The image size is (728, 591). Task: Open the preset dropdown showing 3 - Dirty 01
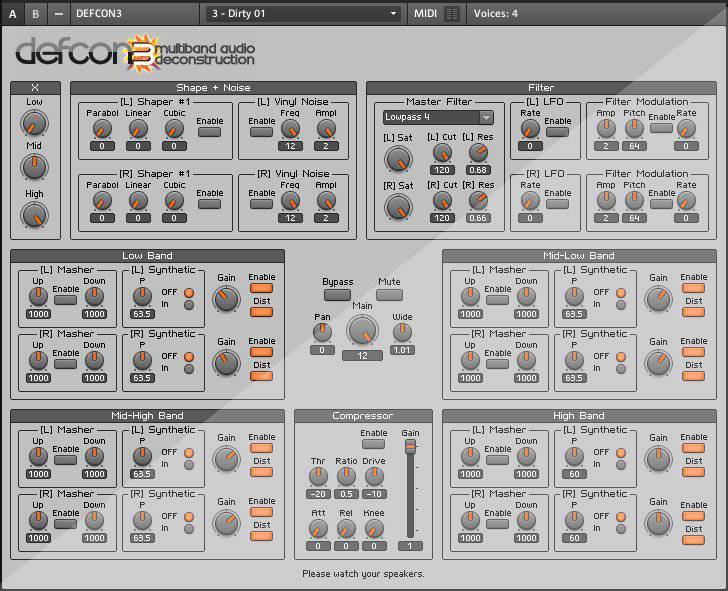[304, 14]
